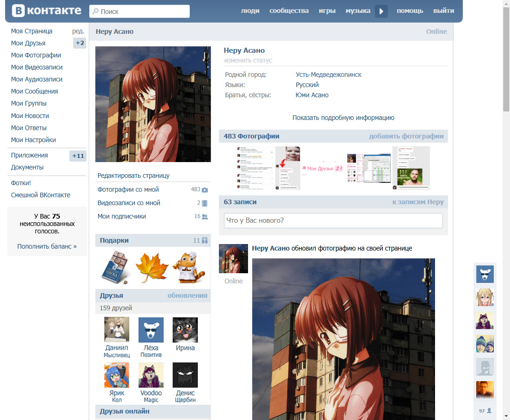Click the обновления link in Друзья header
The width and height of the screenshot is (510, 420).
pyautogui.click(x=187, y=295)
